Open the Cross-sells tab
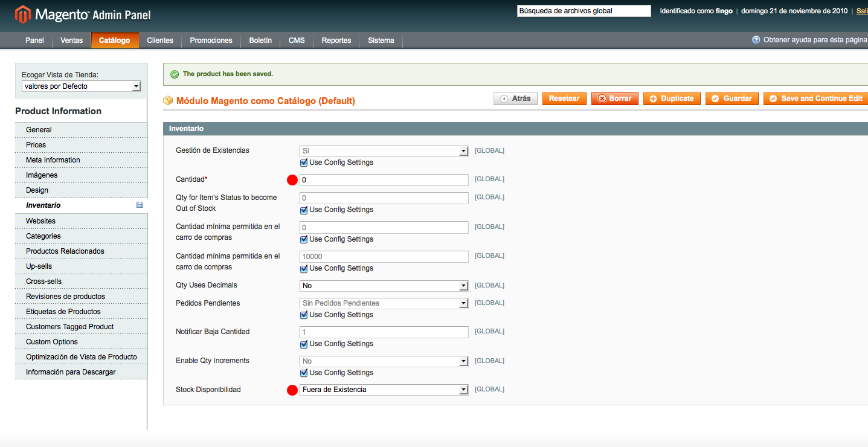 point(81,281)
